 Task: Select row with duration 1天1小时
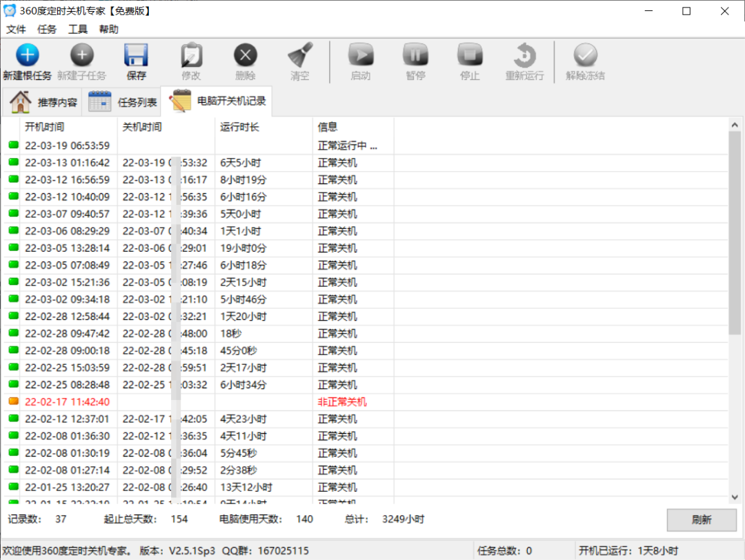(241, 231)
